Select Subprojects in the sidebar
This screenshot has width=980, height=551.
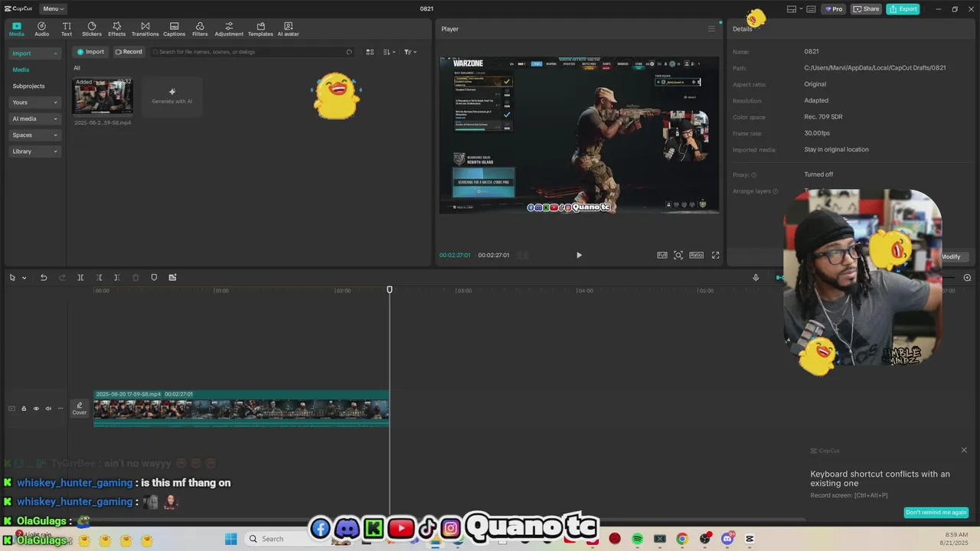coord(28,86)
